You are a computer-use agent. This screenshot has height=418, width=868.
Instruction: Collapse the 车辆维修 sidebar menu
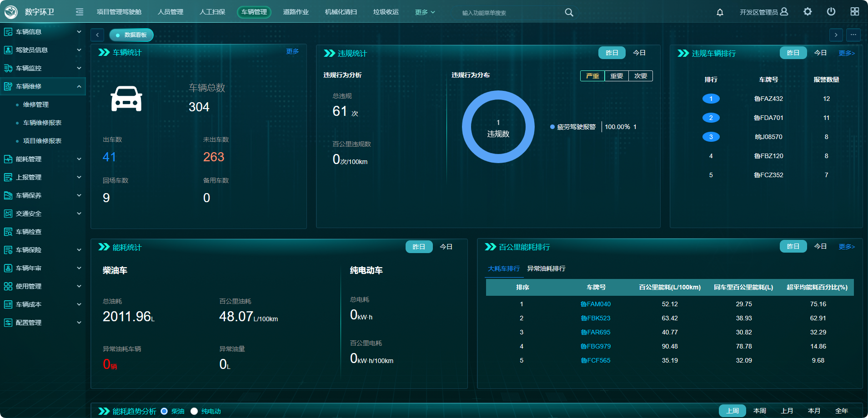[x=79, y=86]
